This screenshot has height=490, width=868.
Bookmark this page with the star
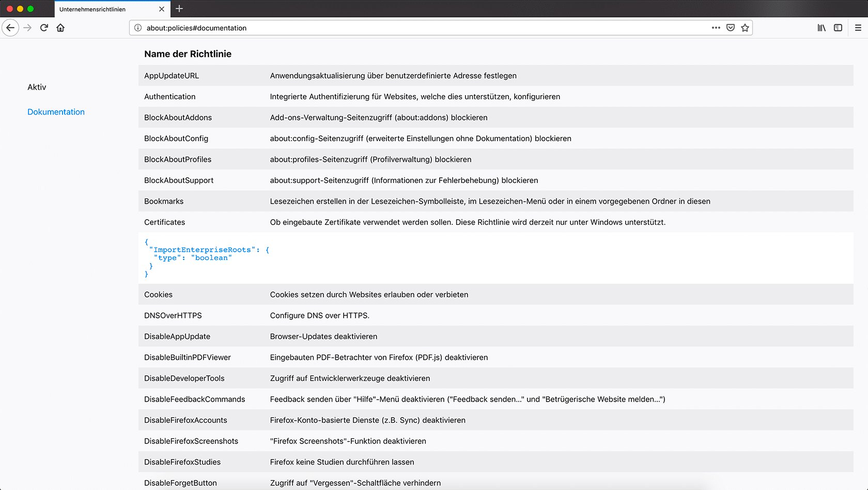click(x=745, y=28)
